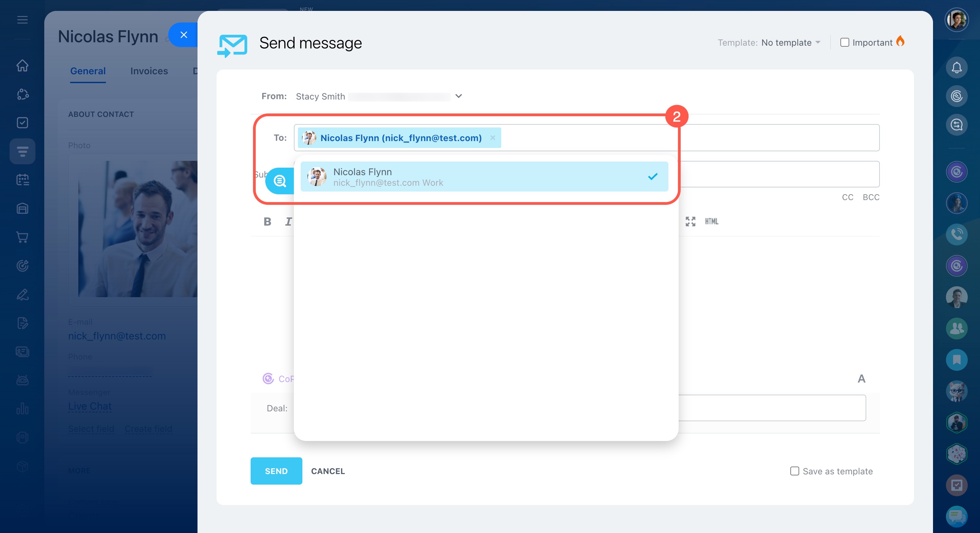Open the Template: No template dropdown
The height and width of the screenshot is (533, 980).
[x=790, y=43]
